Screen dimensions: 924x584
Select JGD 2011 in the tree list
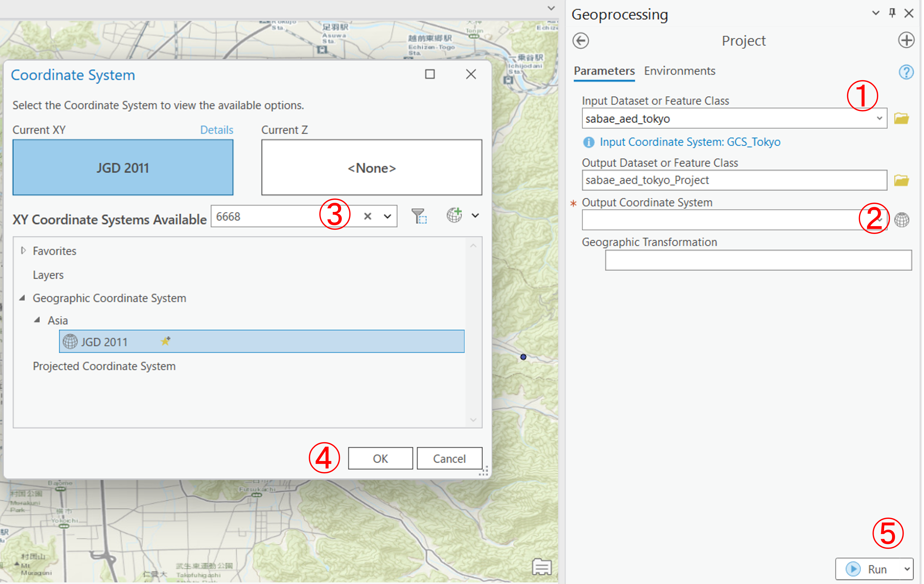(x=261, y=341)
